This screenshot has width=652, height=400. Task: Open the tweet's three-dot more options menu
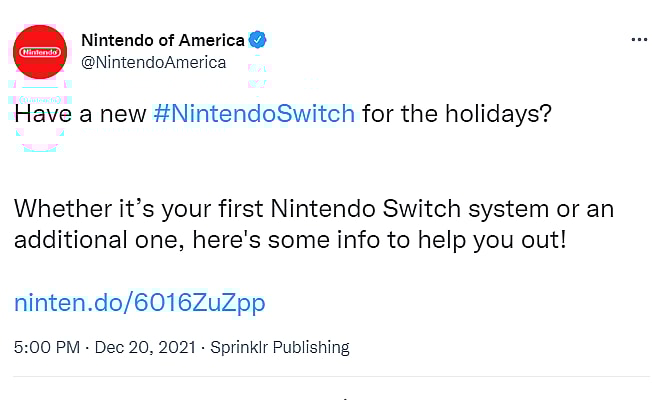tap(640, 41)
